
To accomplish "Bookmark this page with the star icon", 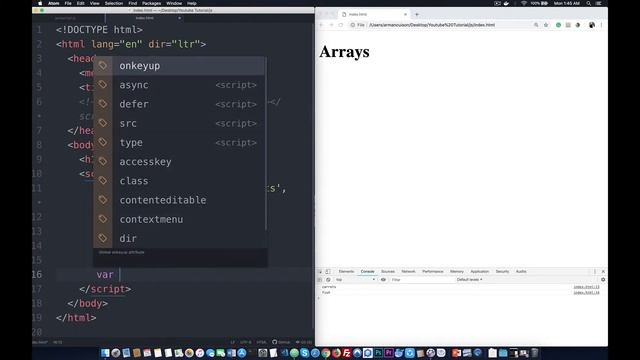I will (546, 25).
